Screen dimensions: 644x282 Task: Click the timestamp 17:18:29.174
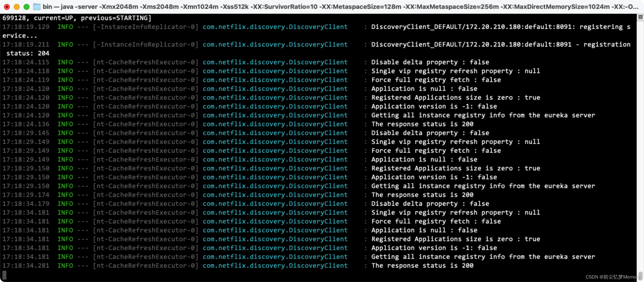(26, 195)
